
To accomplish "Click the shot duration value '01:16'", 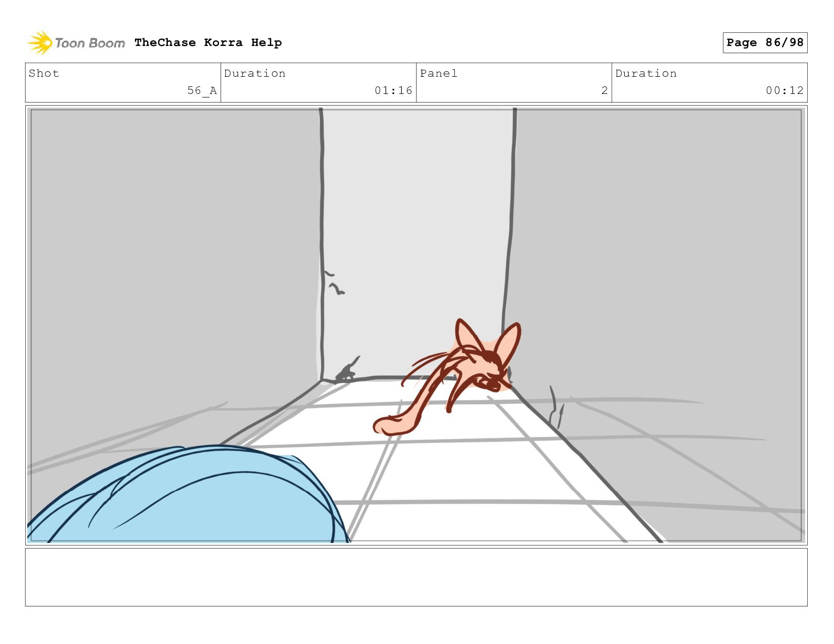I will pos(393,90).
